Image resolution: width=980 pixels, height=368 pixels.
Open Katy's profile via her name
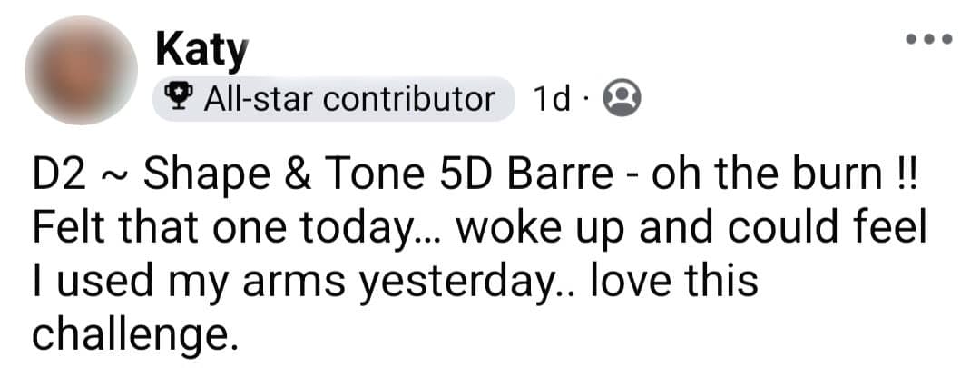click(x=201, y=51)
